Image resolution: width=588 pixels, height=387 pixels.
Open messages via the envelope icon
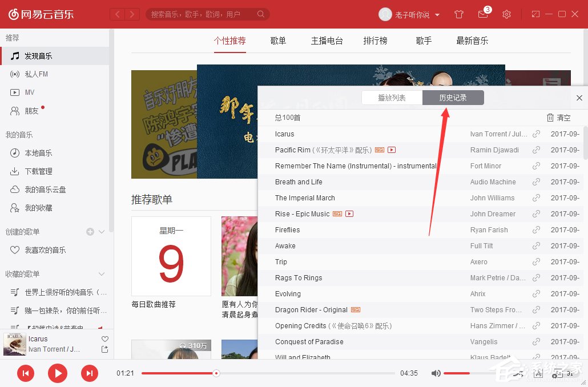[482, 14]
